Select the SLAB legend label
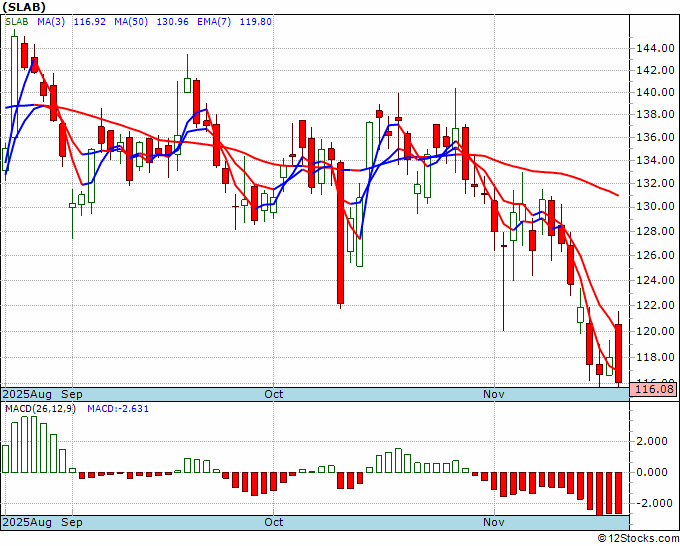This screenshot has width=680, height=546. tap(17, 22)
